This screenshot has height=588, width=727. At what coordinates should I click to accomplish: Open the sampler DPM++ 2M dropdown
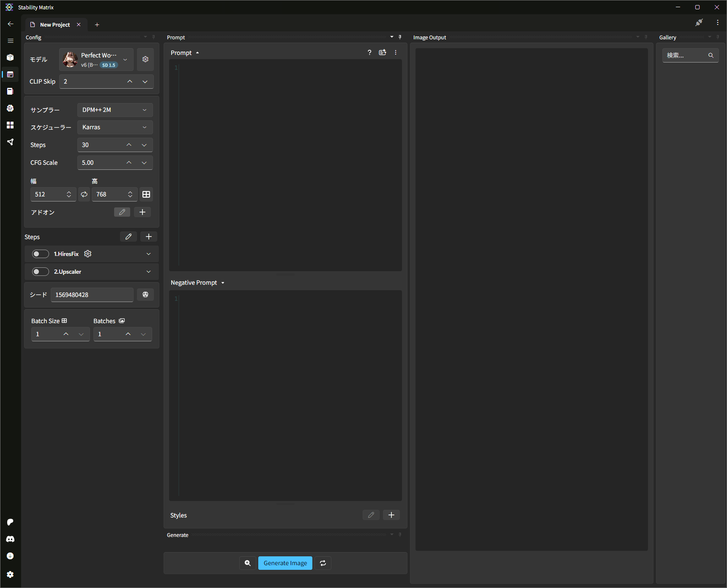pos(115,110)
